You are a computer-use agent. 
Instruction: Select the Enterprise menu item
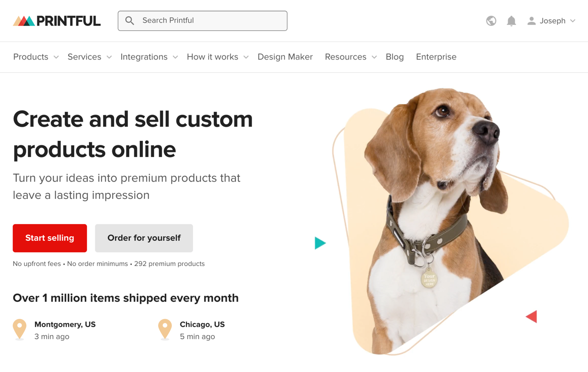[436, 57]
